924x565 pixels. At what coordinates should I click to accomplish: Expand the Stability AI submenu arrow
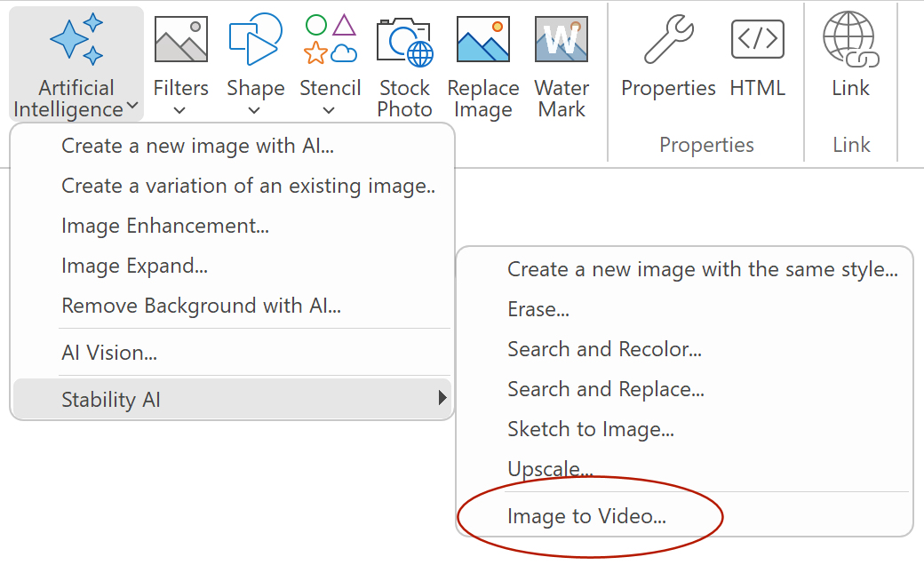point(442,399)
